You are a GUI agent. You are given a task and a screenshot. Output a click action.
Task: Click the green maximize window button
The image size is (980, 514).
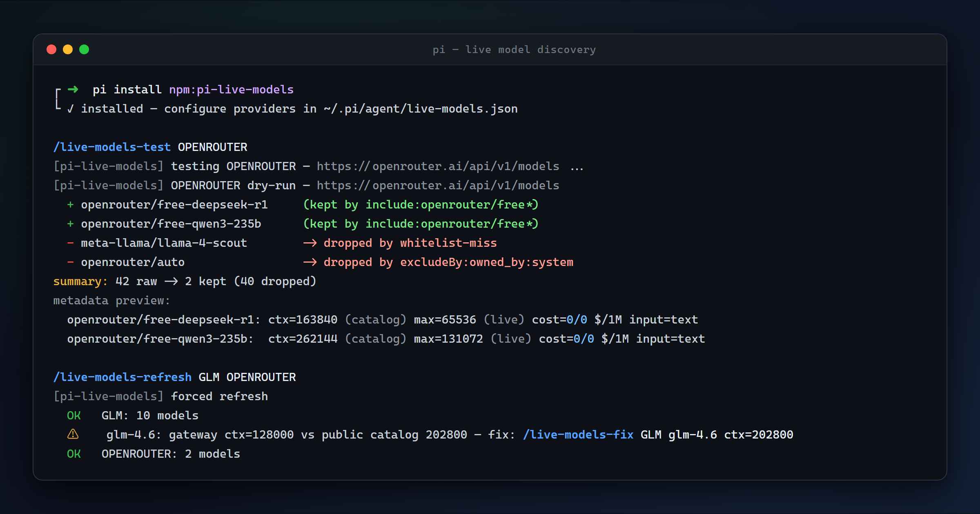84,49
